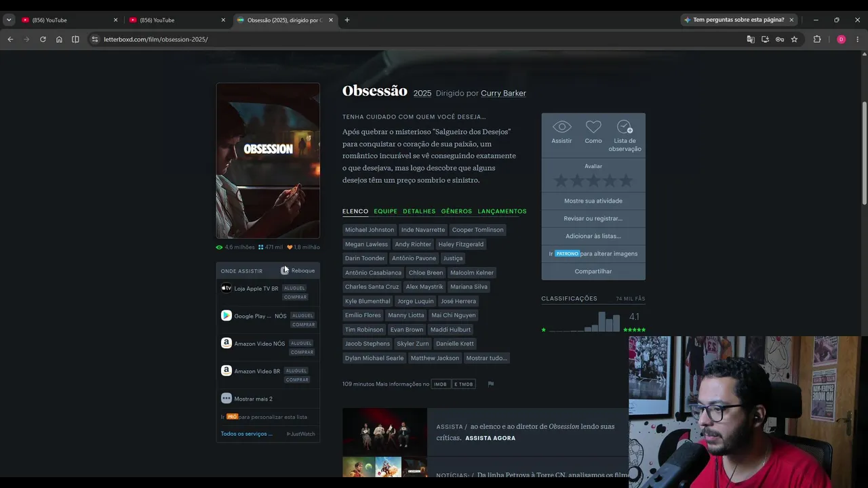Screen dimensions: 868x488
Task: Click the browser home icon
Action: [59, 39]
